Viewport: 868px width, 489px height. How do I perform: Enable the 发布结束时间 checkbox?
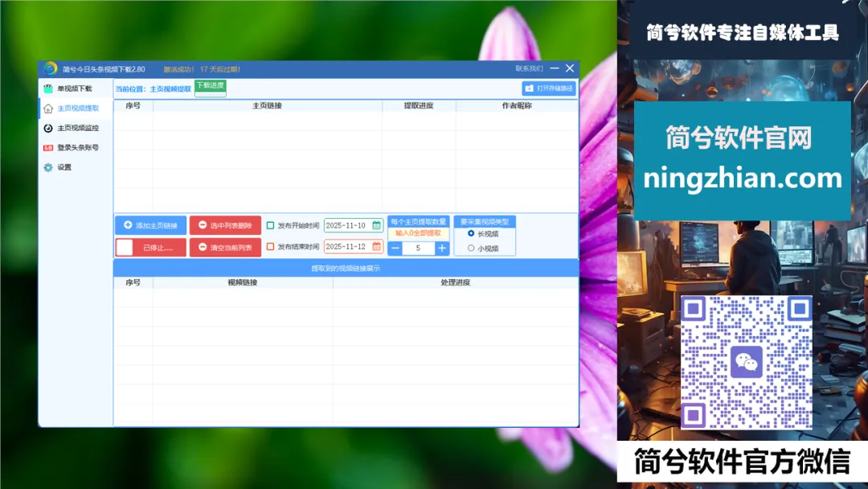(270, 246)
